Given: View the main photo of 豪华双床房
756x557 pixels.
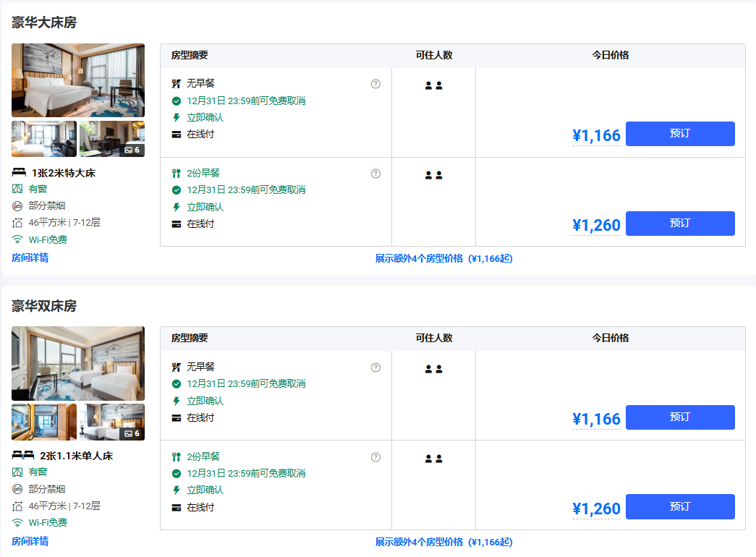Looking at the screenshot, I should [x=77, y=363].
